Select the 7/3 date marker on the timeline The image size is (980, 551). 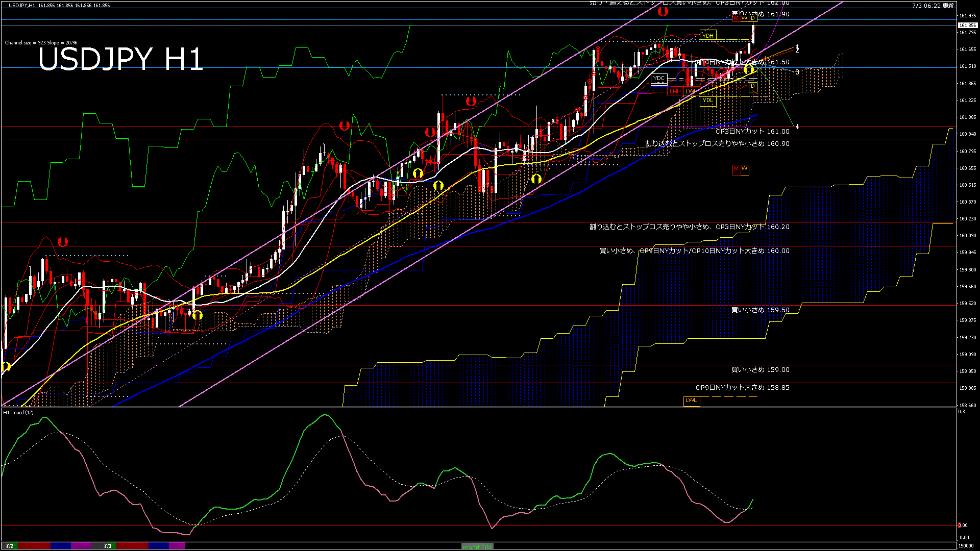click(107, 546)
